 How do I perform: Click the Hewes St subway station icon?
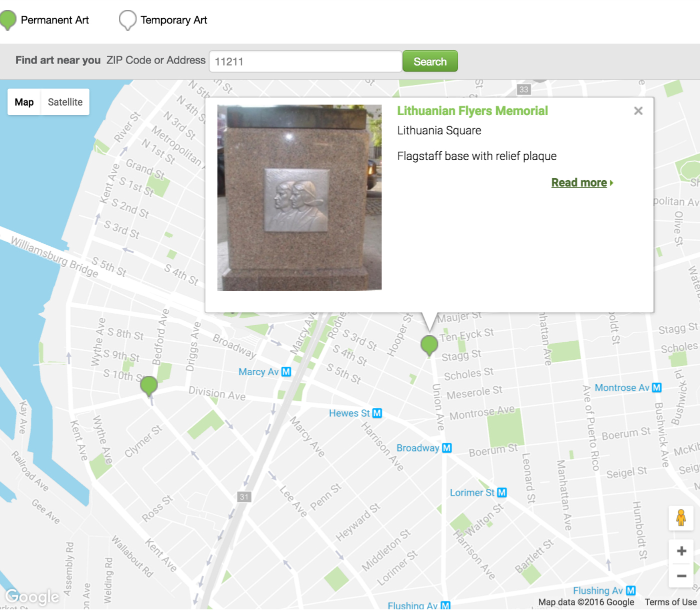[x=377, y=413]
